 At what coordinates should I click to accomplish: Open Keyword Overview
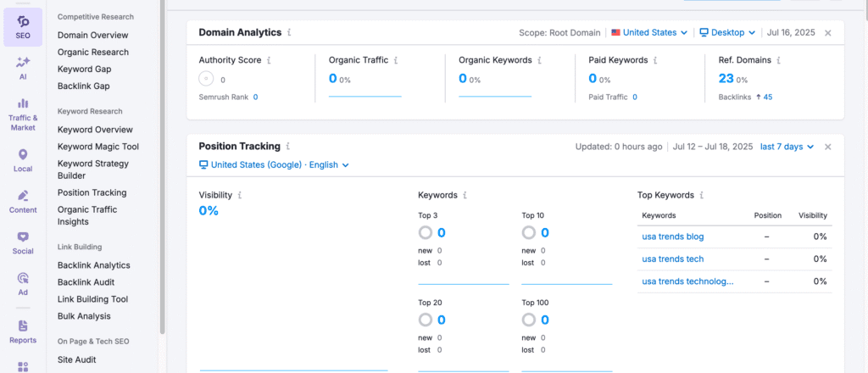tap(95, 130)
